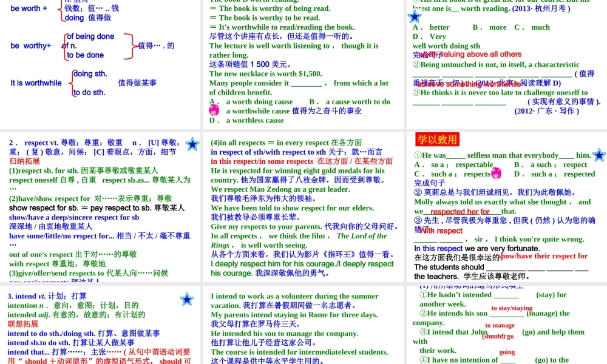Click the blue star on '2. respect vt.' slide
This screenshot has width=607, height=364.
pyautogui.click(x=192, y=144)
